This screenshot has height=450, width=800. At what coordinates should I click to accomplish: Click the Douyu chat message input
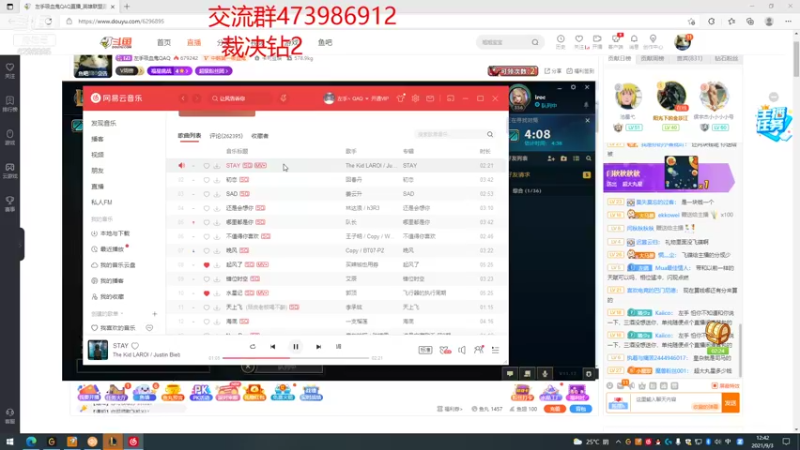677,403
